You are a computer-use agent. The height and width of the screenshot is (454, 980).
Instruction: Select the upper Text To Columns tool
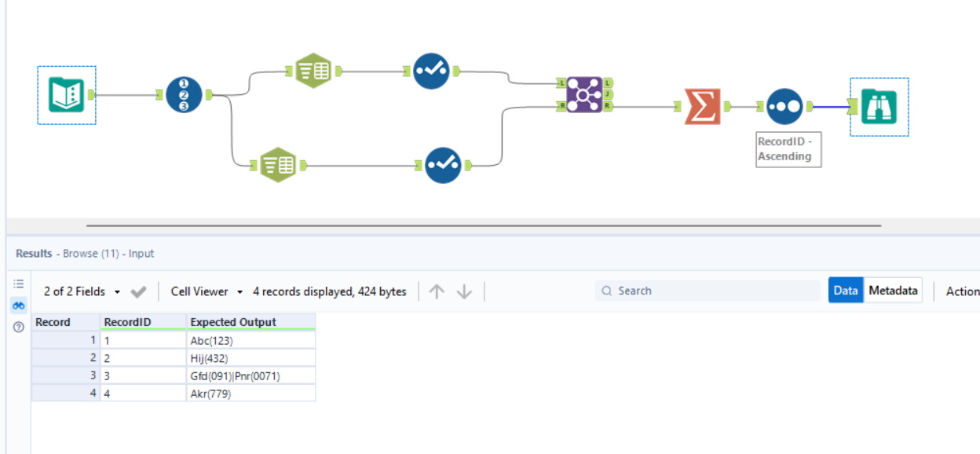(313, 71)
